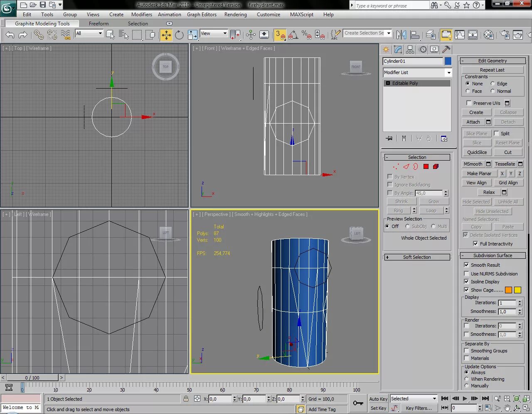Click the Attach button
Screen dimensions: 532x414
473,121
